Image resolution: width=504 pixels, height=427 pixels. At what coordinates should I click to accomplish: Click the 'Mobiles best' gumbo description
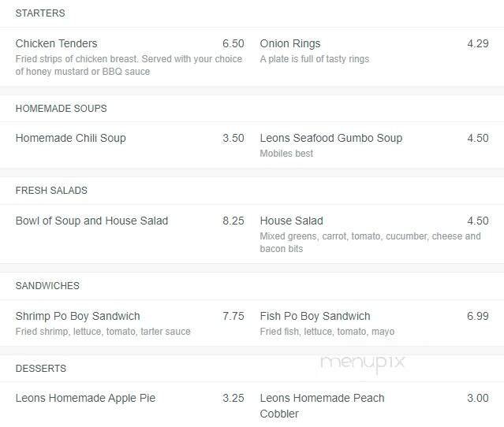point(286,154)
